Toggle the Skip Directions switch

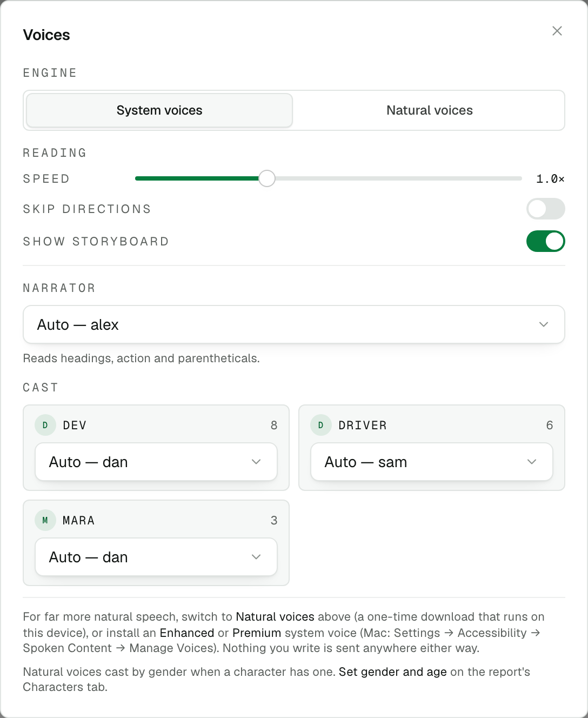click(x=546, y=209)
